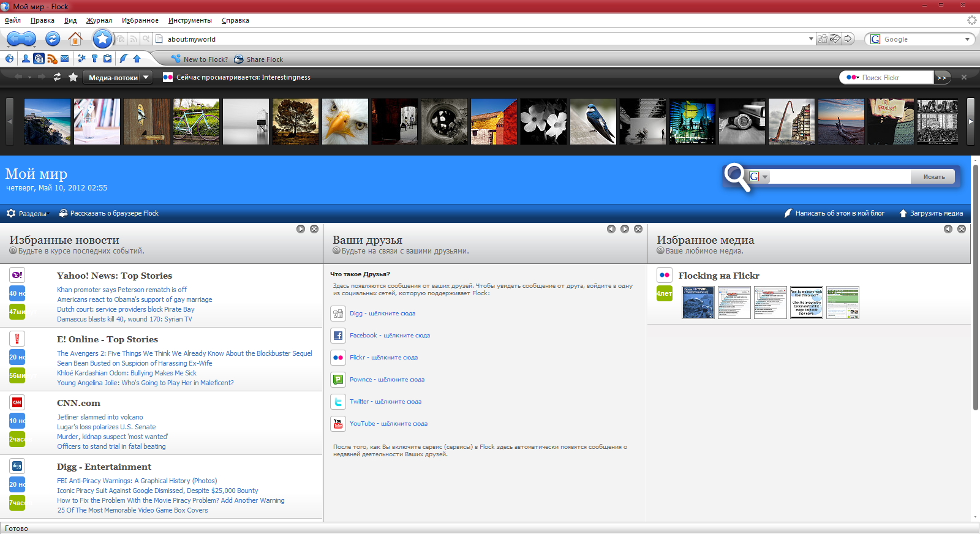Click the CNN feed icon

pos(17,402)
